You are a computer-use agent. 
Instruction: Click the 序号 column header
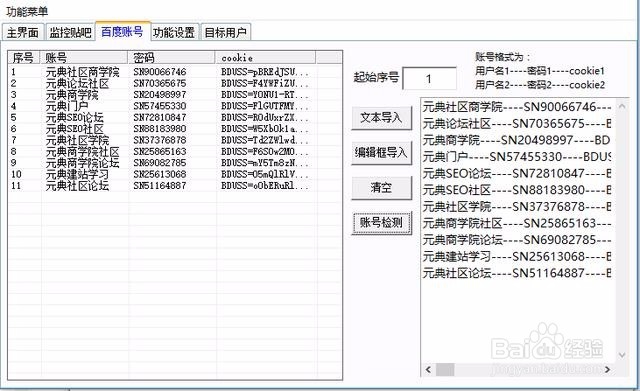pos(24,58)
